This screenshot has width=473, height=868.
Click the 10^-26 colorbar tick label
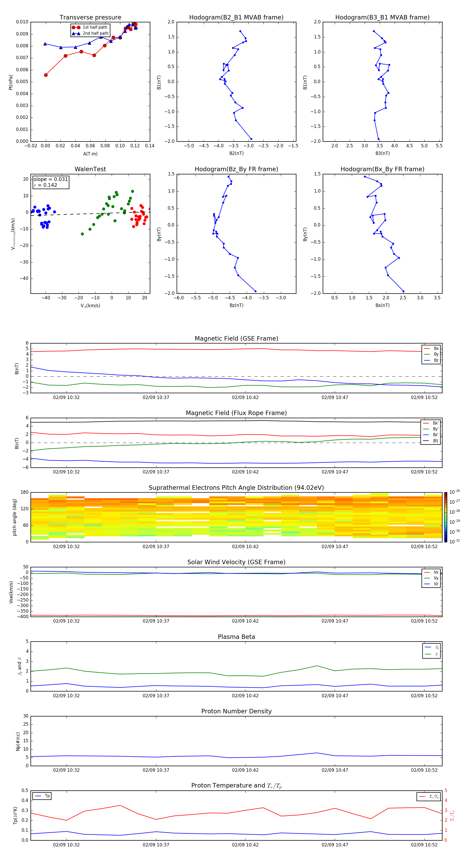tap(455, 492)
